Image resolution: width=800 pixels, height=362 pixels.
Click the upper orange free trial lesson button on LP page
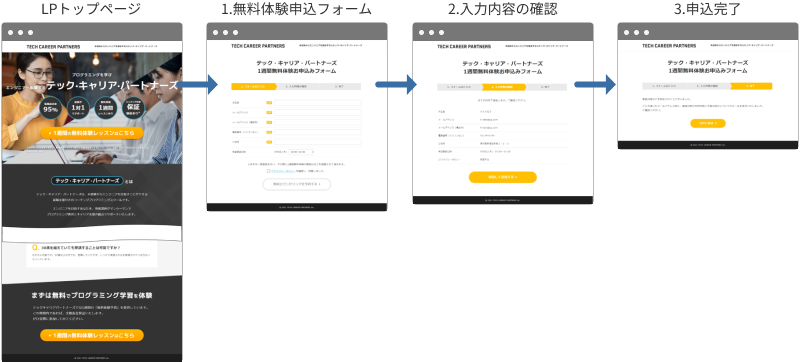pyautogui.click(x=92, y=133)
